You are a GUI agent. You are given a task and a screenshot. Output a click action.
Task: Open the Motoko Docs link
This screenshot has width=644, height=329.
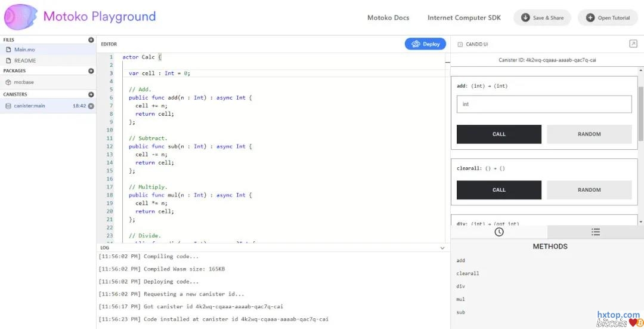point(388,18)
